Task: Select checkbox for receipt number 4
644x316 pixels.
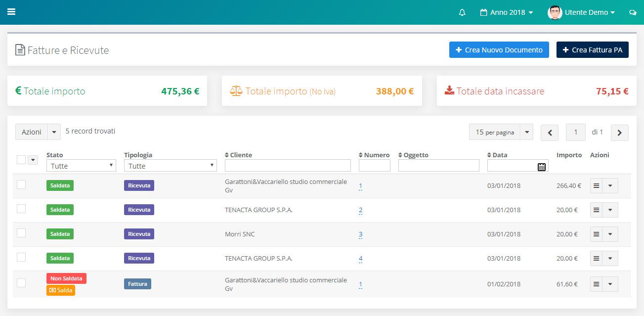Action: [x=21, y=257]
